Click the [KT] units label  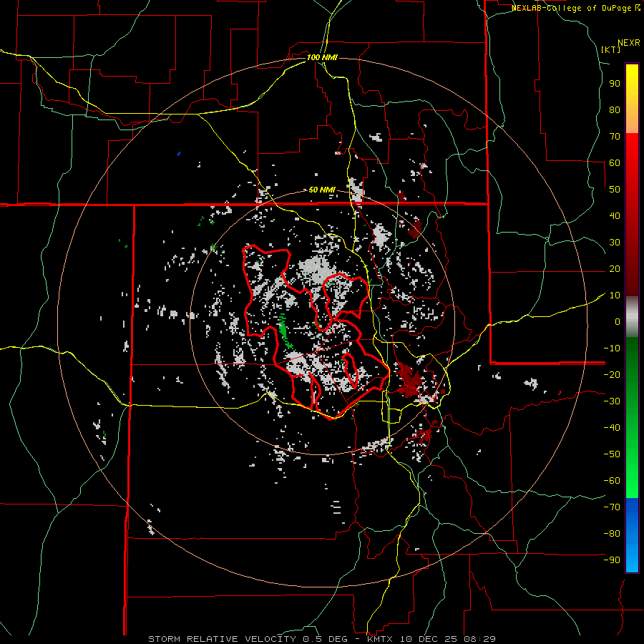click(x=610, y=49)
